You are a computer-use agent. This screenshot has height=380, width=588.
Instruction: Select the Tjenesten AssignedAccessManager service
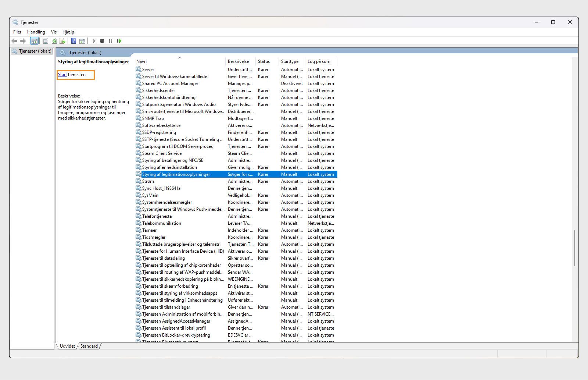pyautogui.click(x=236, y=321)
